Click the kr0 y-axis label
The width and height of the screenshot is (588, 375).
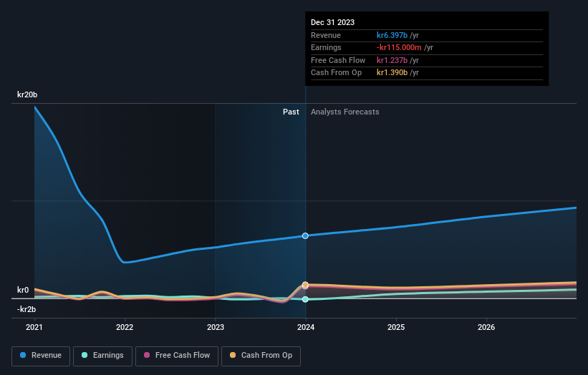pos(23,290)
